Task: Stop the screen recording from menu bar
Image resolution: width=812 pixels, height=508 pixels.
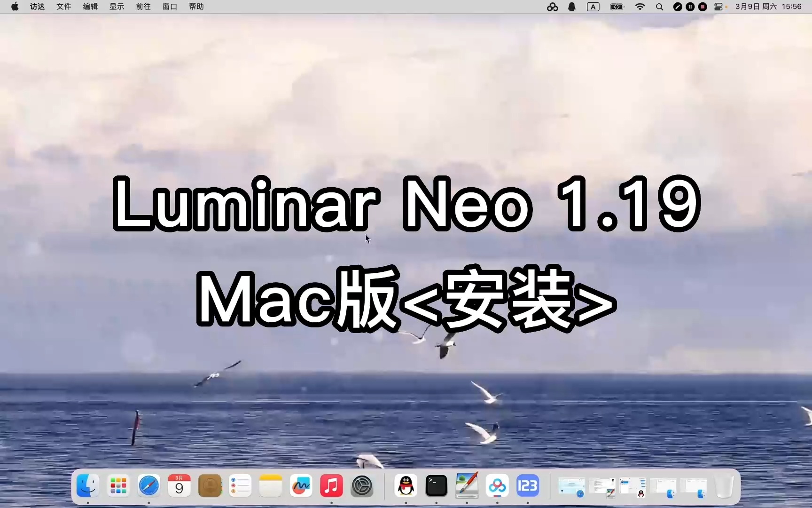Action: pos(703,7)
